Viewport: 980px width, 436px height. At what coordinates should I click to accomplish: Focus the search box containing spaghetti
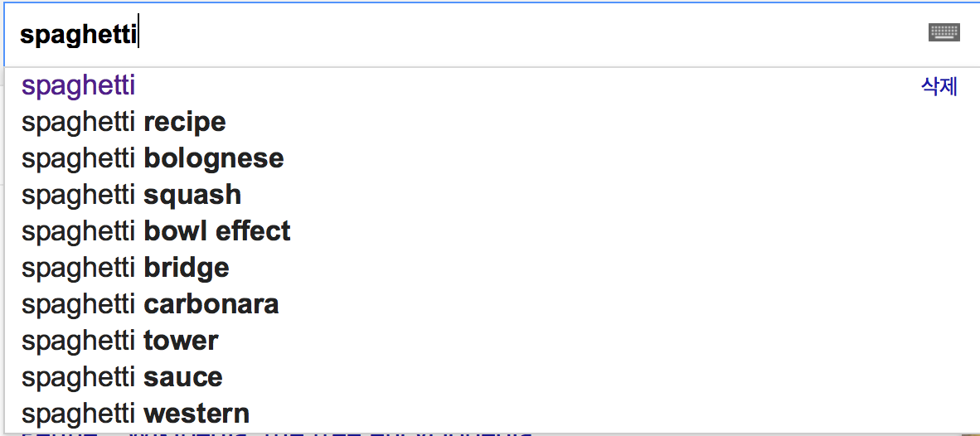pyautogui.click(x=497, y=35)
